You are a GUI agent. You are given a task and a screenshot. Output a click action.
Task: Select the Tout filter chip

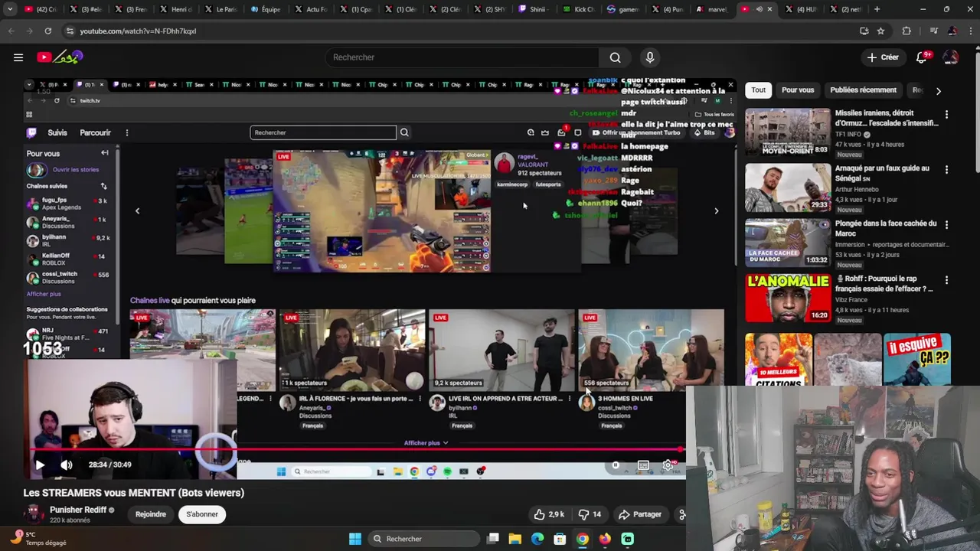pos(758,90)
